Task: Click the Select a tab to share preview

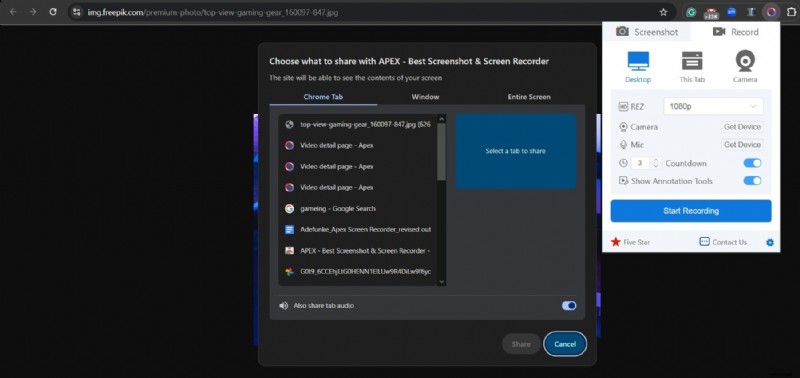Action: click(x=515, y=151)
